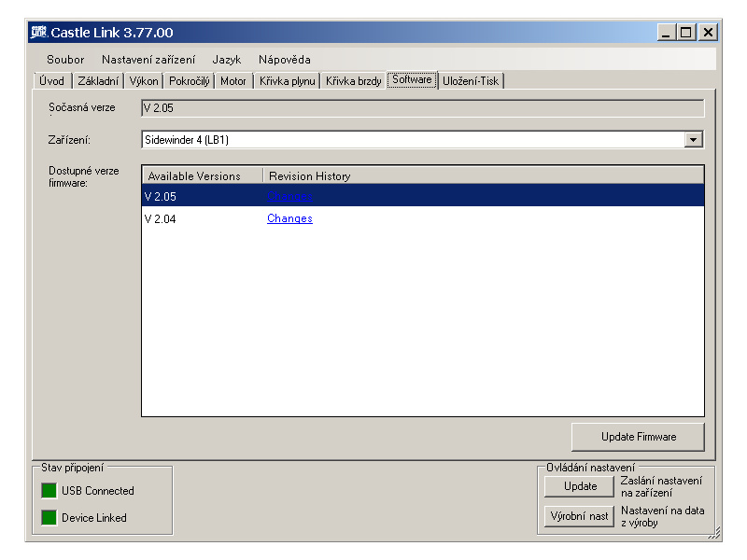Show the Křivka plynu tab
Viewport: 747px width, 560px height.
coord(287,81)
